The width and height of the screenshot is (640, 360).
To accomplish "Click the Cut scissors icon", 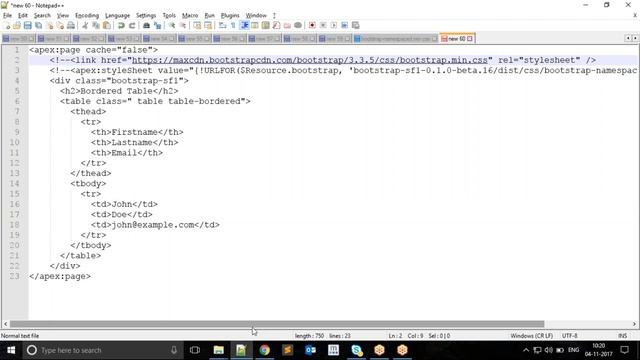I will pos(85,25).
